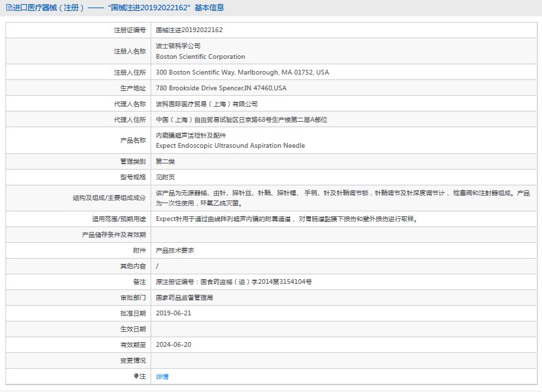Click the document icon before 进口医疗器械 header

(9, 8)
